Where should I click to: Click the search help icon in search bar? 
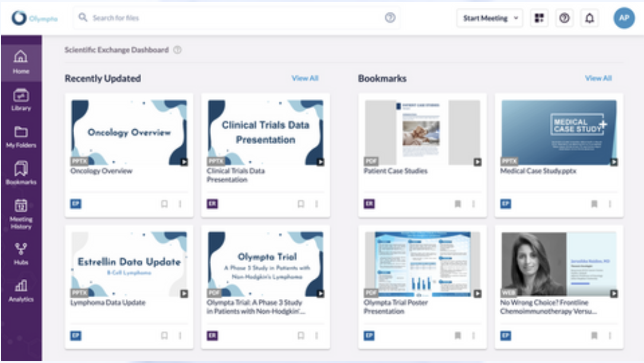[390, 18]
